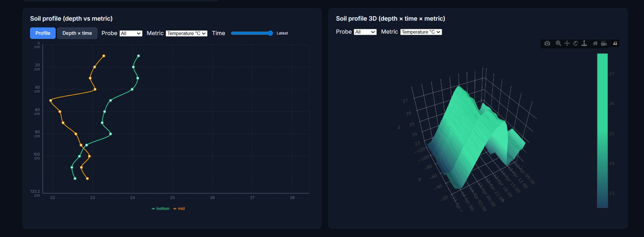Click the '60 cm' depth axis label

pos(37,112)
